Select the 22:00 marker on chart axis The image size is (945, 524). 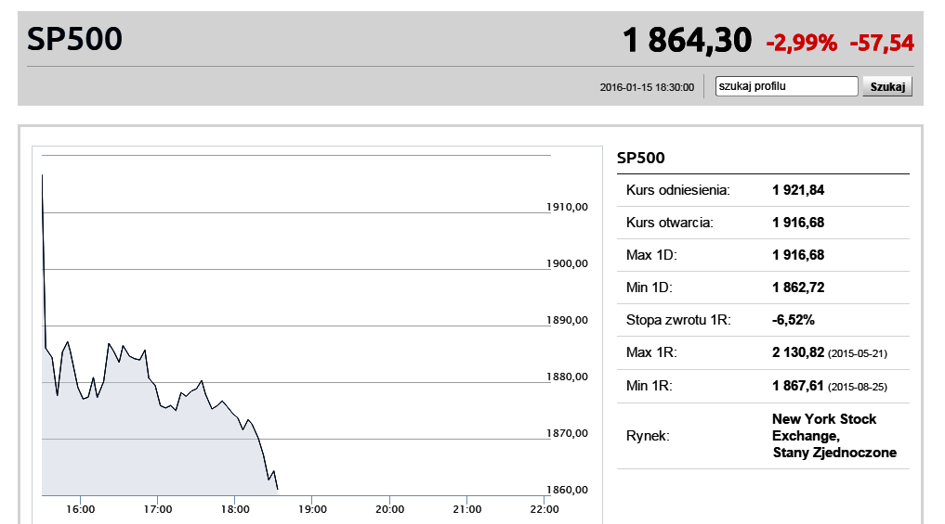544,510
